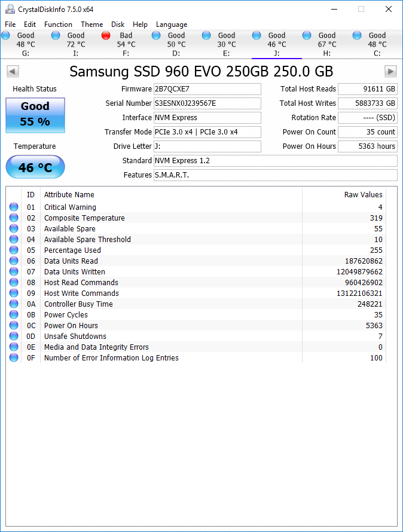Click the CrystalDiskInfo title bar app icon

click(10, 10)
